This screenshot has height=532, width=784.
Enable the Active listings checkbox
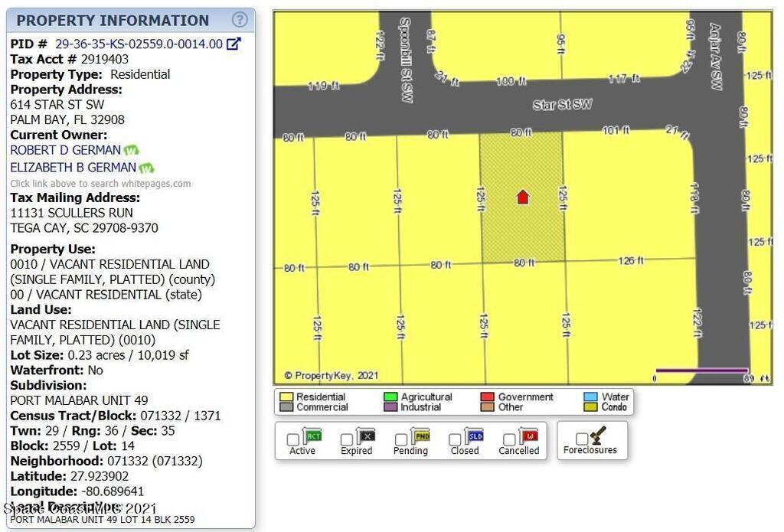click(x=292, y=439)
